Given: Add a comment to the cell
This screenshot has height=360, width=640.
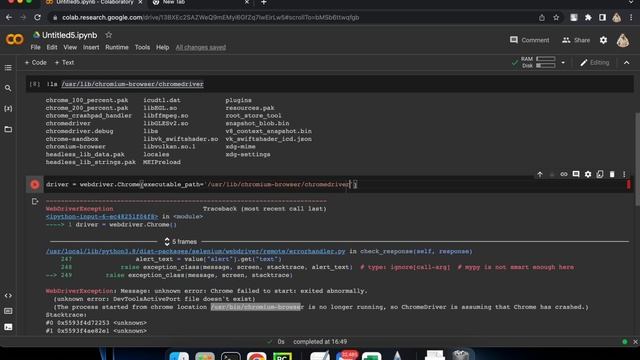Looking at the screenshot, I should [x=576, y=174].
